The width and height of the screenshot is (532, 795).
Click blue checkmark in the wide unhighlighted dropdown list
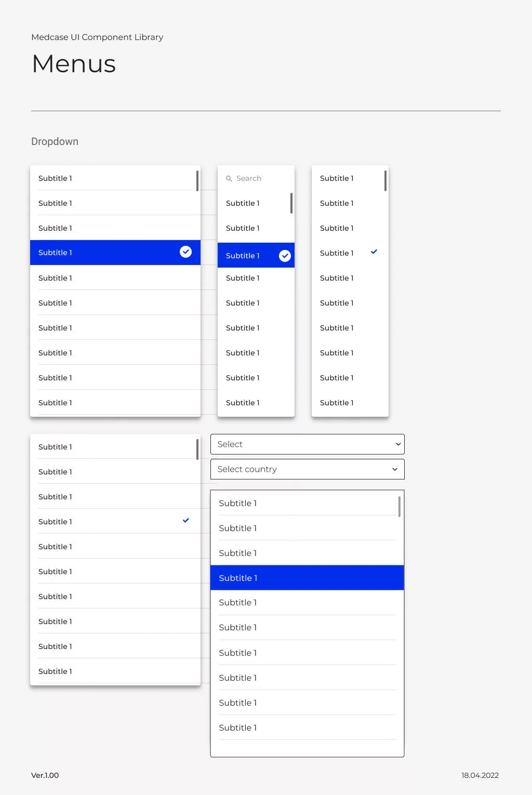tap(185, 521)
